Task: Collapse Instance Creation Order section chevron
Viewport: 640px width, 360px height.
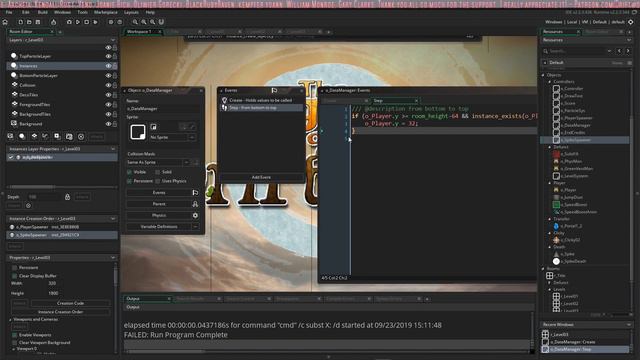Action: [x=113, y=219]
